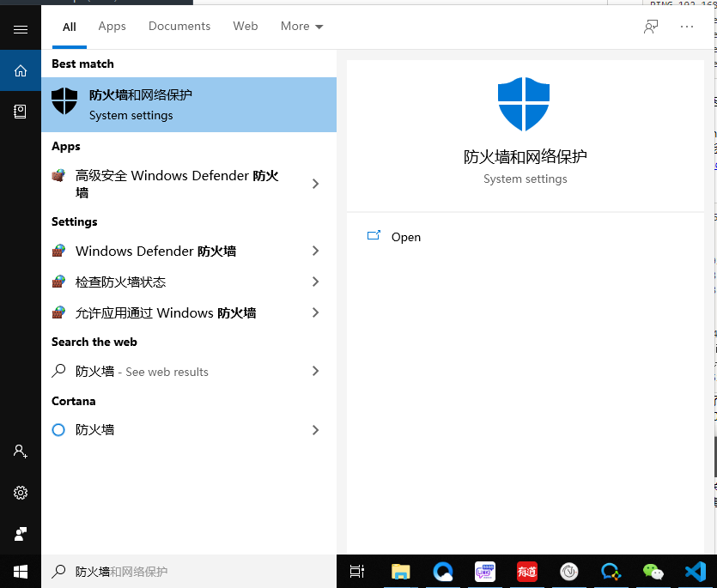
Task: Click the firewall icon beside 高级安全 Windows Defender
Action: coord(58,176)
